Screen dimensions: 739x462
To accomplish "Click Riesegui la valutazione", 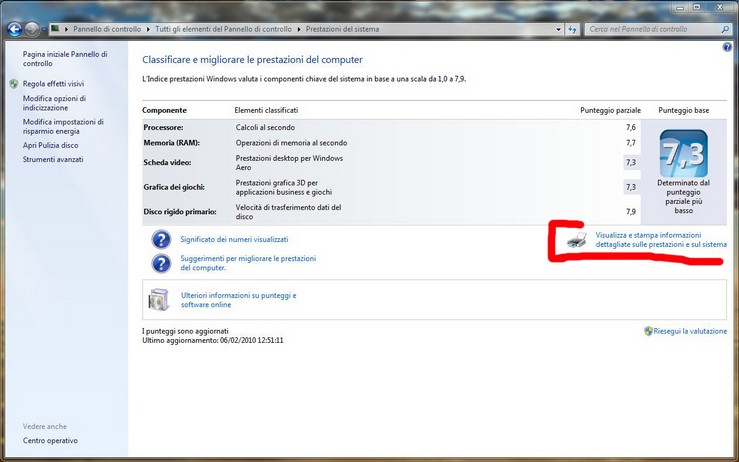I will (x=690, y=331).
